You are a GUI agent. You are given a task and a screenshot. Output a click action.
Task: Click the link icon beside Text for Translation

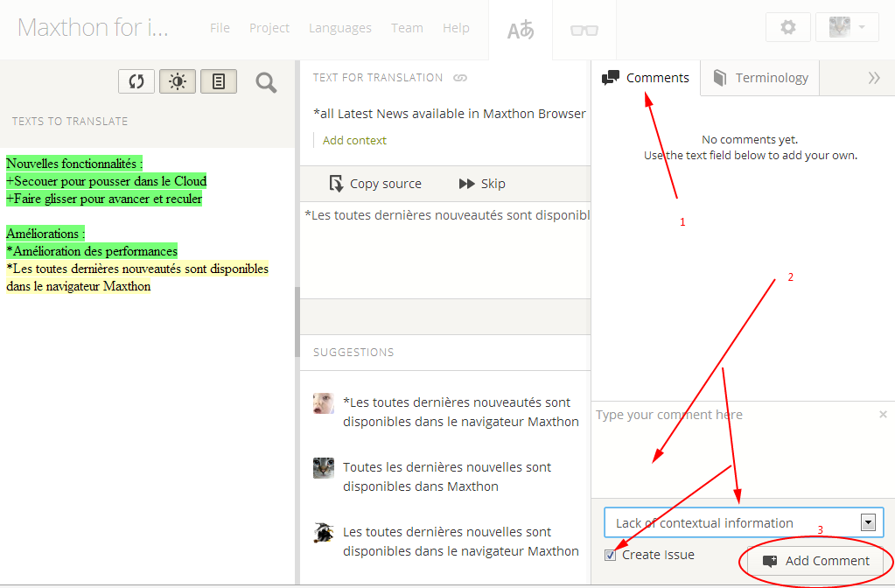point(460,78)
